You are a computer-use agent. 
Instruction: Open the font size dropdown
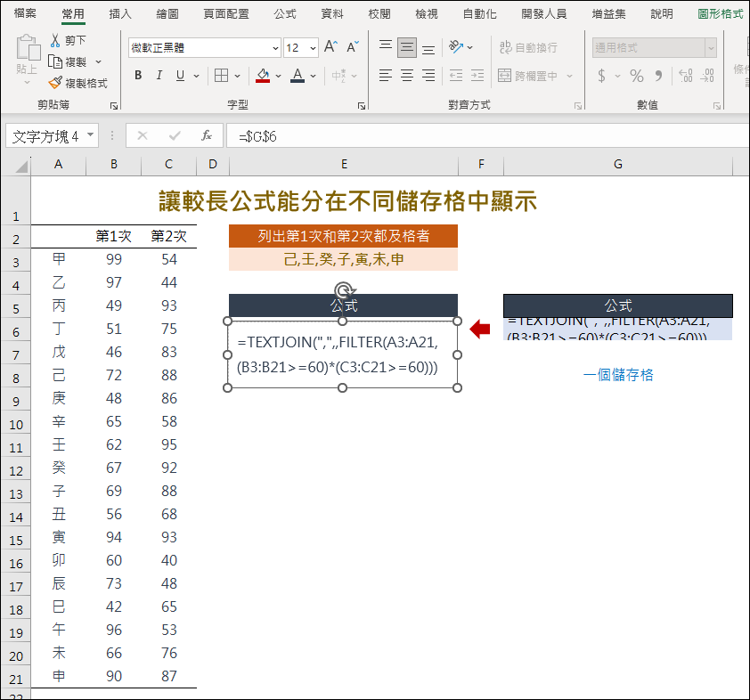pyautogui.click(x=313, y=48)
